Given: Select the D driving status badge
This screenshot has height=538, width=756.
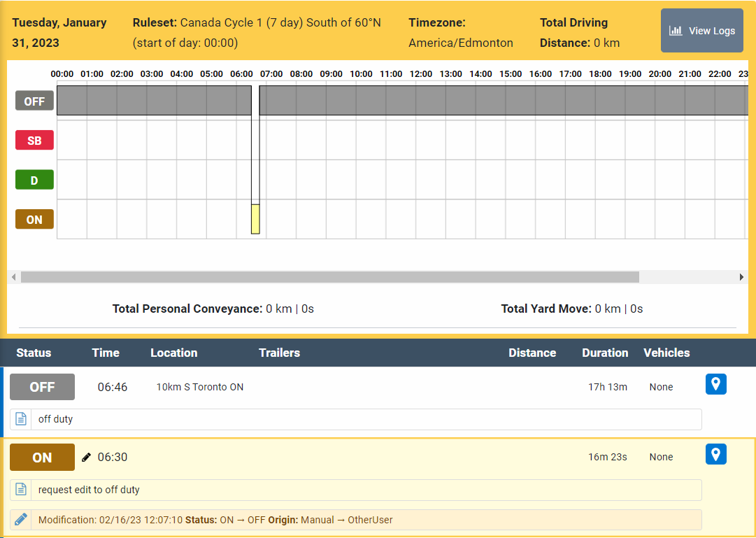Looking at the screenshot, I should point(34,179).
